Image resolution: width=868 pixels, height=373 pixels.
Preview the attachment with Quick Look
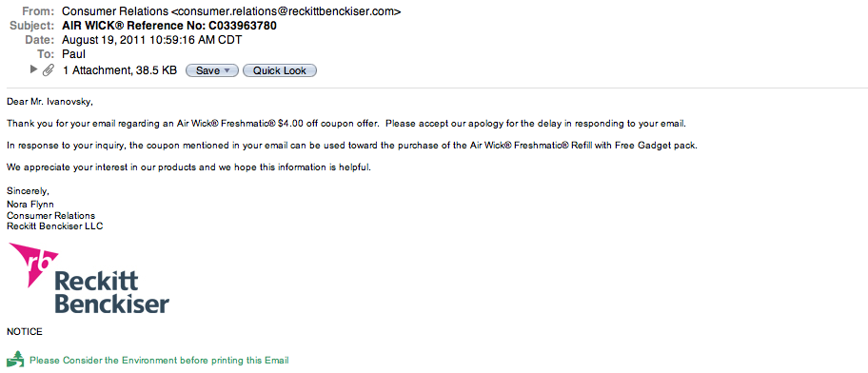(x=280, y=70)
